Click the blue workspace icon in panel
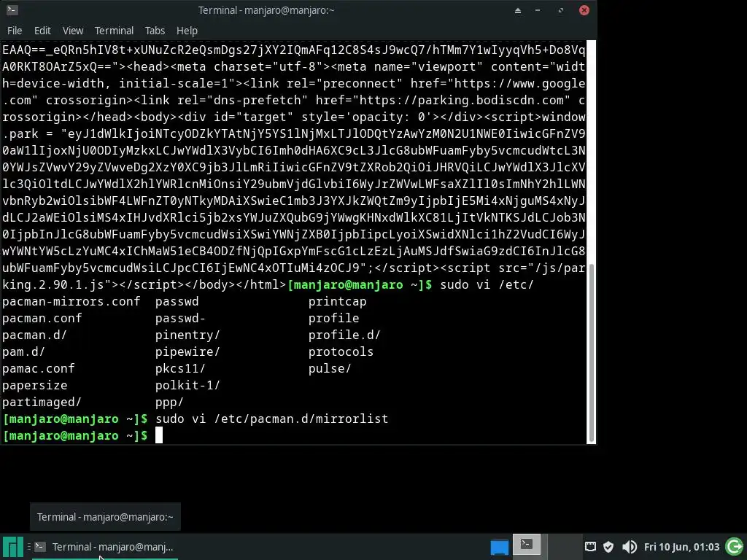The image size is (747, 560). tap(500, 547)
